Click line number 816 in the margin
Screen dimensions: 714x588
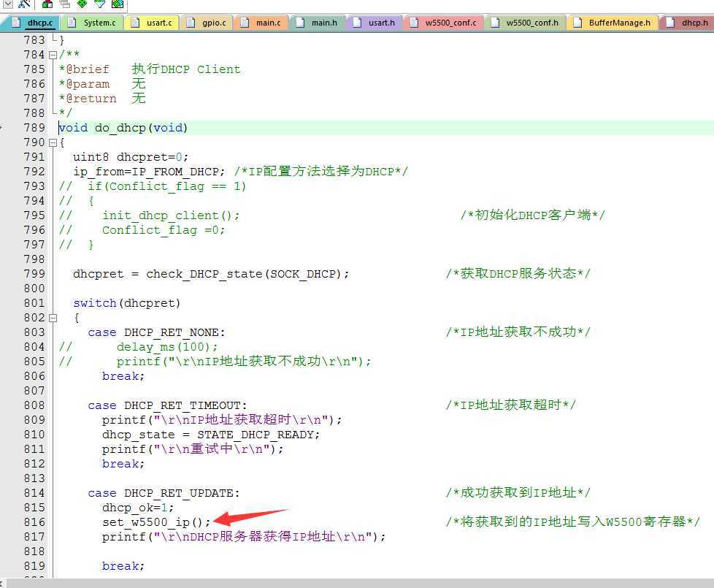34,522
